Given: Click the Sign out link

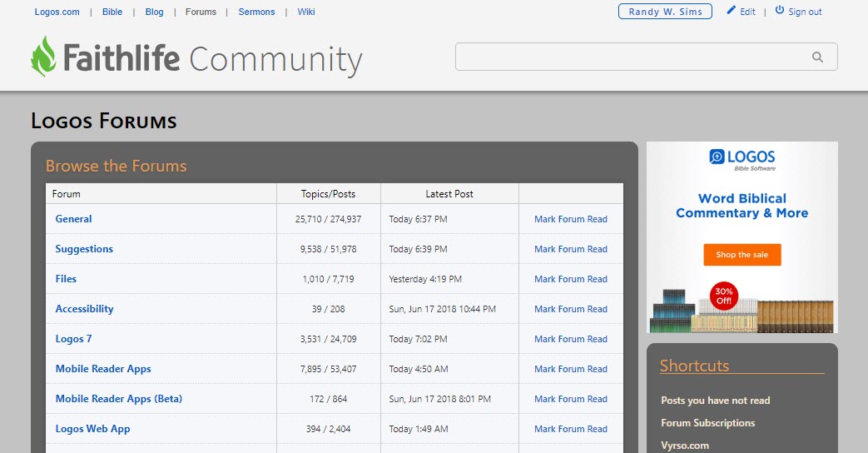Looking at the screenshot, I should coord(805,12).
